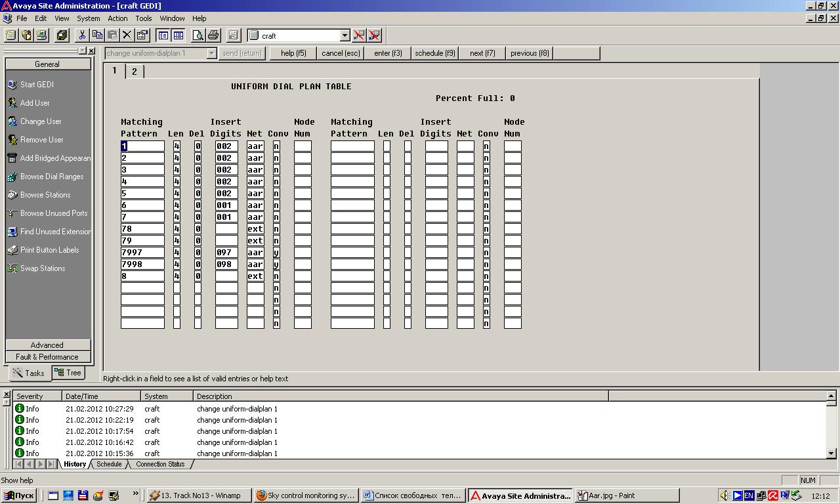Click the Пуск Start button
The height and width of the screenshot is (504, 840).
[x=19, y=495]
